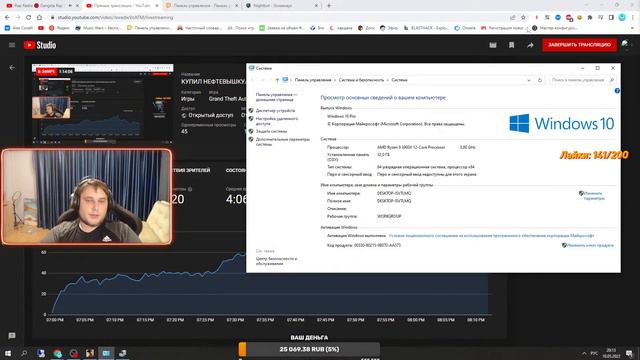640x360 pixels.
Task: Open the BLASTHACK bookmark
Action: [426, 28]
